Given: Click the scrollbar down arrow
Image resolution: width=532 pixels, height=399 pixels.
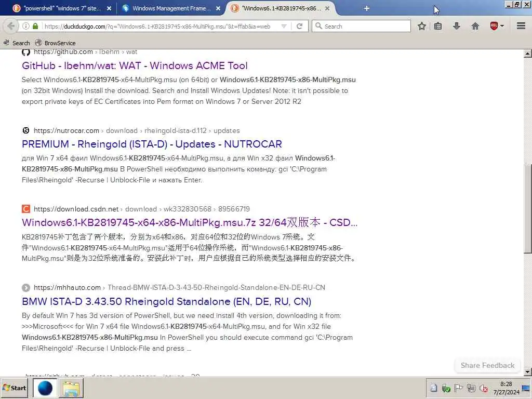Looking at the screenshot, I should click(x=527, y=372).
